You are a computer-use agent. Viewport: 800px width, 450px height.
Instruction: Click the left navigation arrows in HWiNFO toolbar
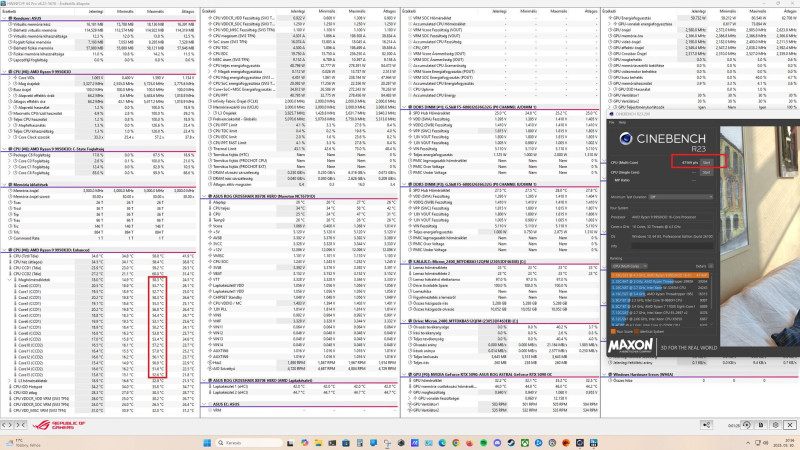7,424
